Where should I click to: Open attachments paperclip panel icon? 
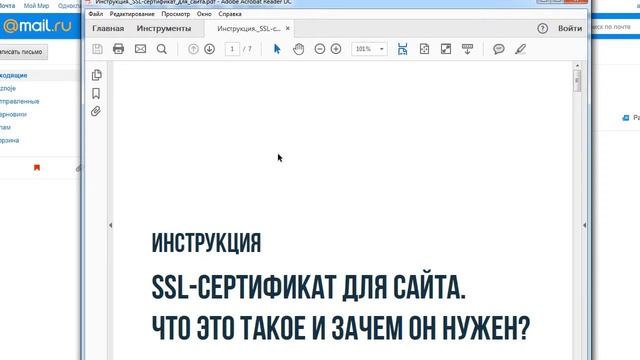pyautogui.click(x=96, y=111)
